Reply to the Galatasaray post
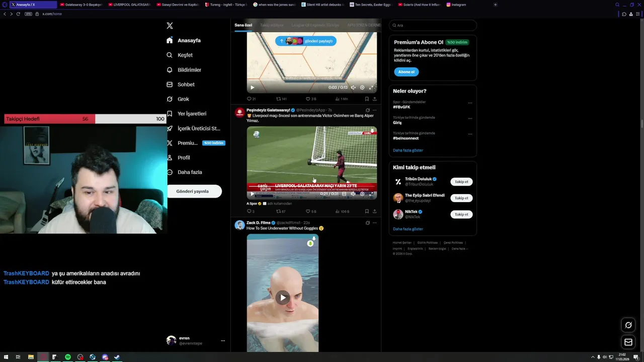The width and height of the screenshot is (644, 362). 251,212
